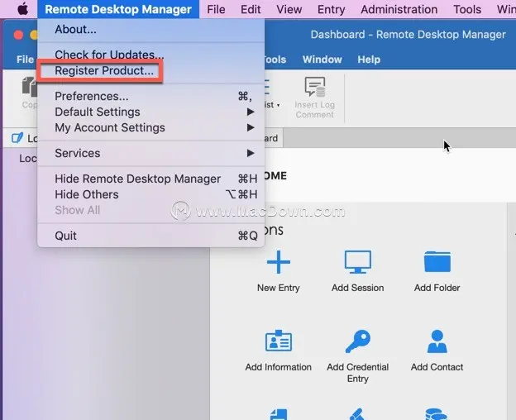The width and height of the screenshot is (516, 420).
Task: Select About... menu entry
Action: click(151, 29)
